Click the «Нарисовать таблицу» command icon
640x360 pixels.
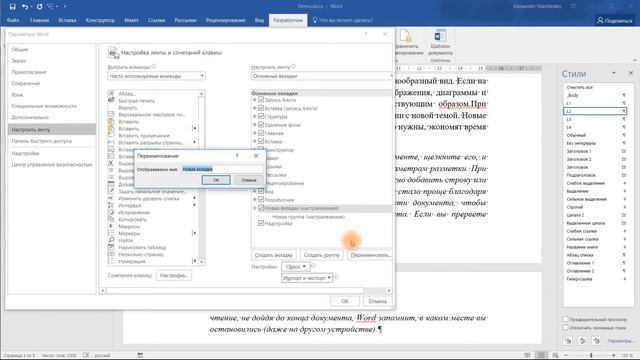[x=111, y=247]
